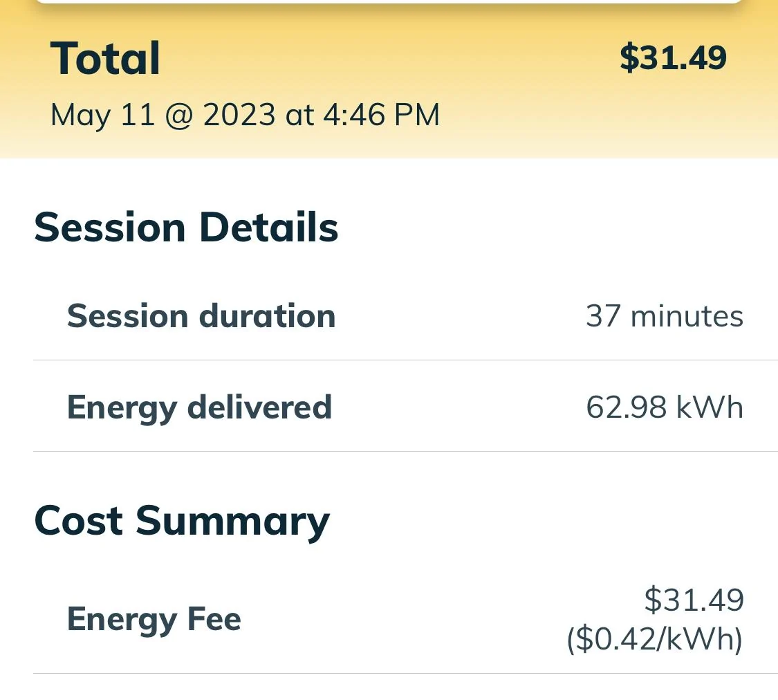Viewport: 778px width, 700px height.
Task: Tap the "4:46 PM" time text
Action: (x=381, y=115)
